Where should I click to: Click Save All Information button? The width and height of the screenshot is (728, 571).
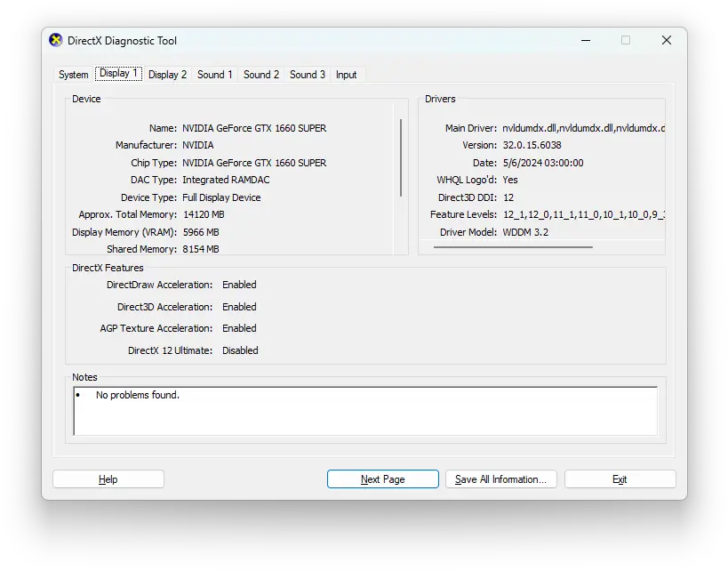click(501, 479)
